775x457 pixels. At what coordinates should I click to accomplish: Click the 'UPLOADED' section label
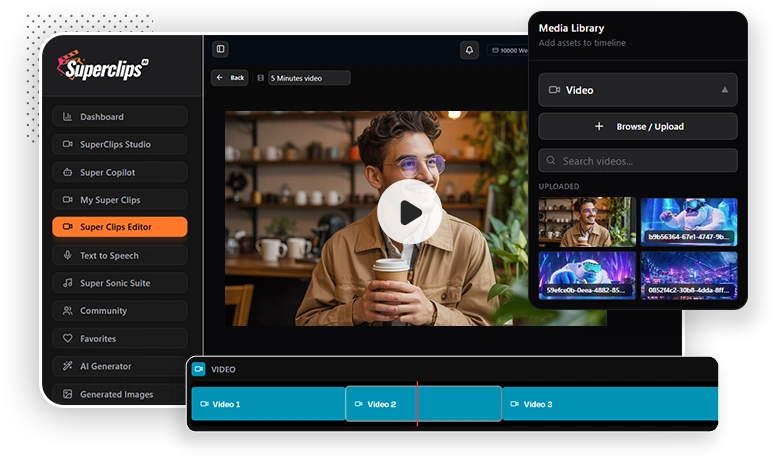coord(559,186)
